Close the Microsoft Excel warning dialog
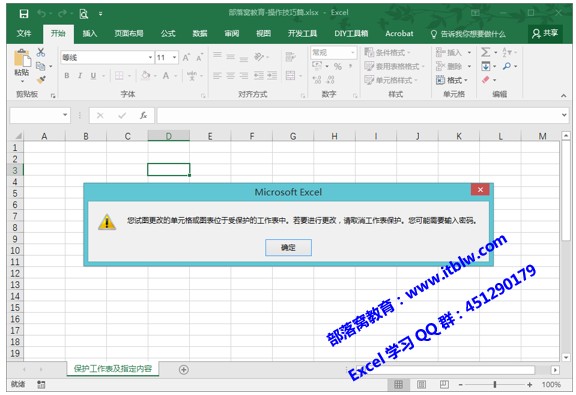 click(480, 190)
